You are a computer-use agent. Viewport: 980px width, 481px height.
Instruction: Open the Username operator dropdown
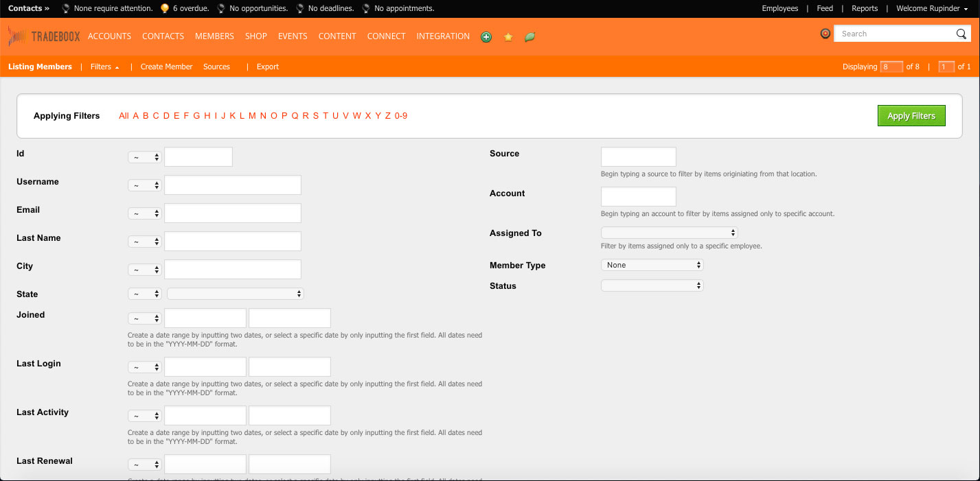[x=145, y=185]
